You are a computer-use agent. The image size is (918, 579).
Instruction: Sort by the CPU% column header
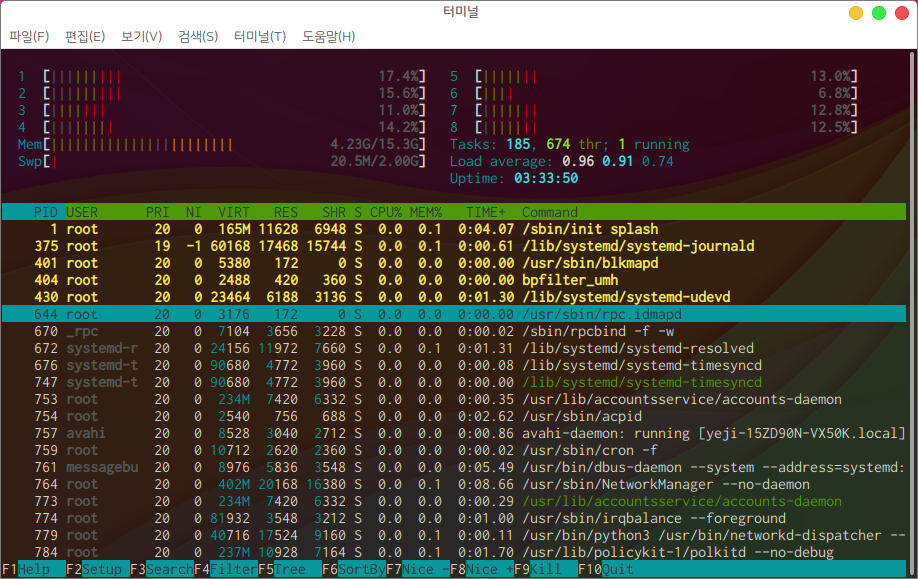coord(385,212)
